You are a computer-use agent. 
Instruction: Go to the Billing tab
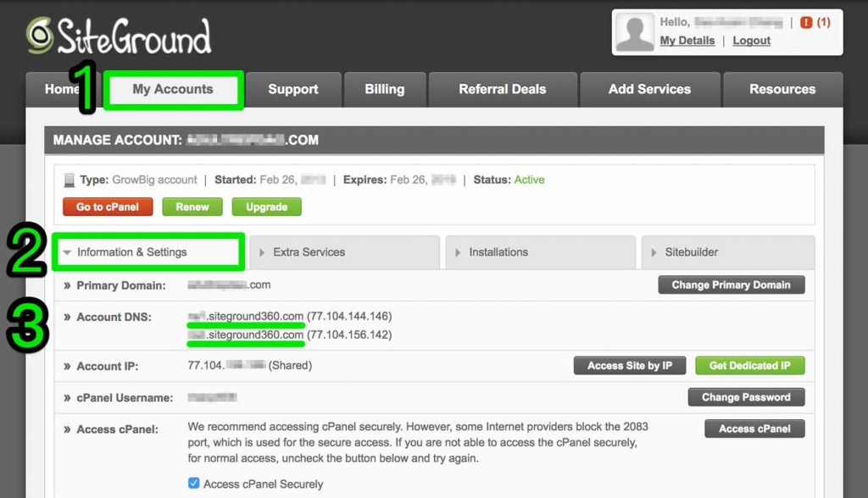(385, 89)
